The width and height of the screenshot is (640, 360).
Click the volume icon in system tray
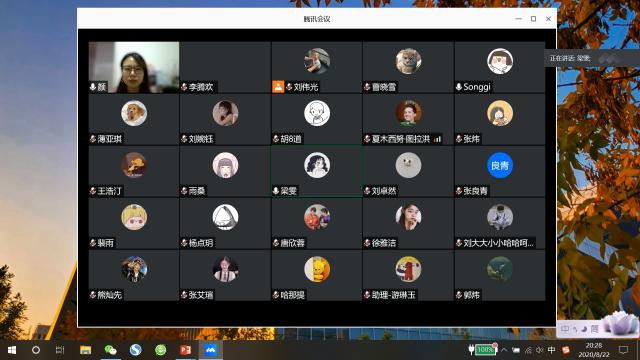540,350
